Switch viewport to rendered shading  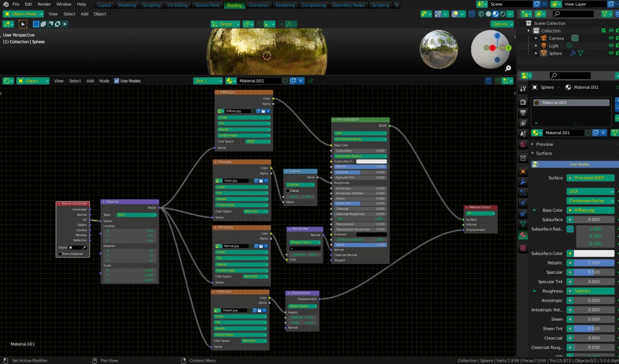pyautogui.click(x=503, y=14)
